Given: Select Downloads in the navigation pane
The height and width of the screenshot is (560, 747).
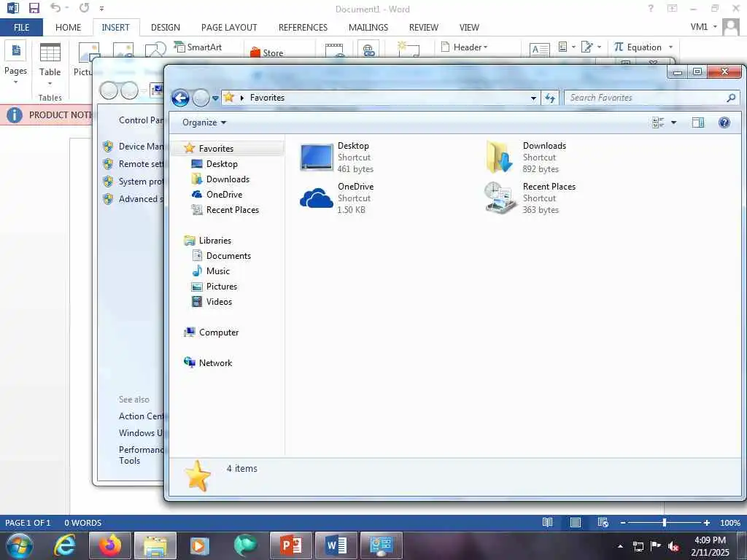Looking at the screenshot, I should (x=228, y=179).
